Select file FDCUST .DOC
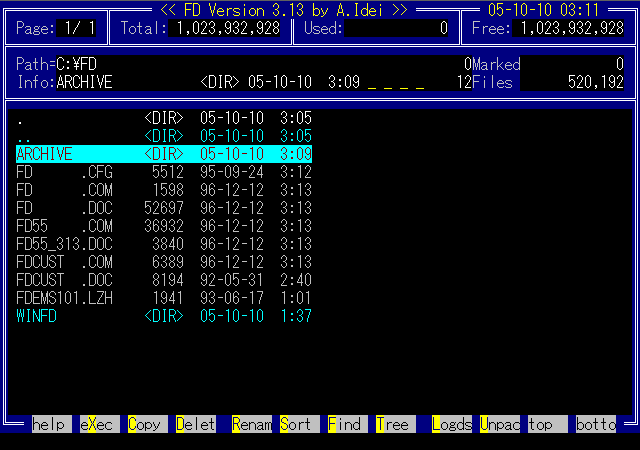This screenshot has width=640, height=450. [x=164, y=280]
